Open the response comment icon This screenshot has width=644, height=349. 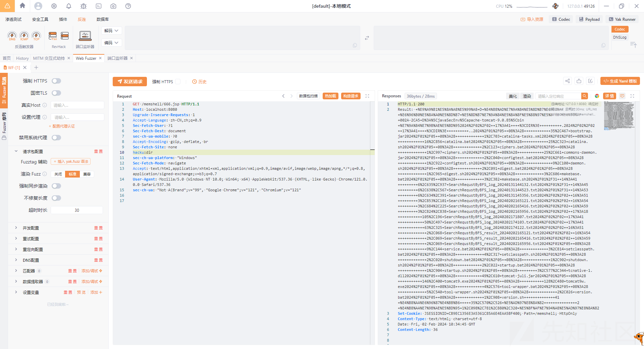622,96
